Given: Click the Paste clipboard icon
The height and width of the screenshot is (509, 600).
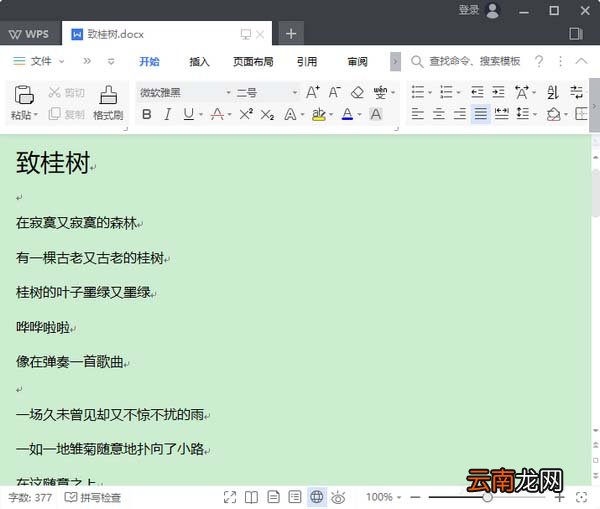Looking at the screenshot, I should [x=24, y=95].
